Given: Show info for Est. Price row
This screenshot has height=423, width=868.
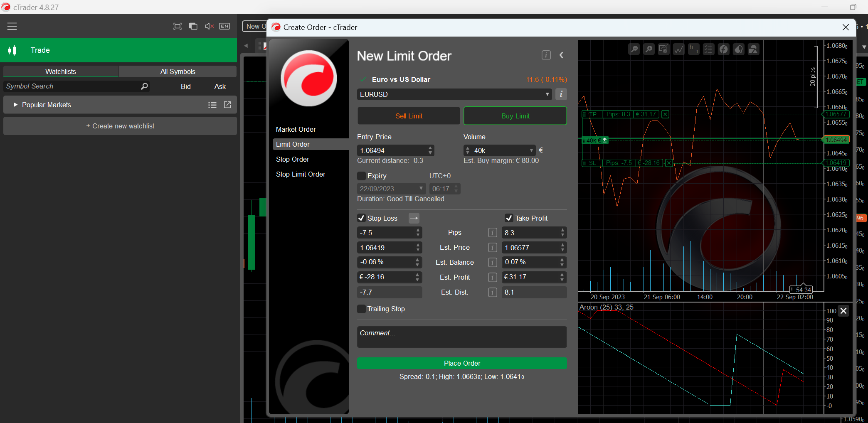Looking at the screenshot, I should click(x=493, y=248).
